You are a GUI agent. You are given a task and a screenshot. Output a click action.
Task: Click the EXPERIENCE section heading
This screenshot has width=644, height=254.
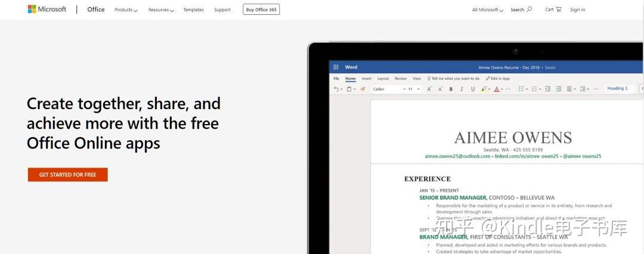click(427, 179)
